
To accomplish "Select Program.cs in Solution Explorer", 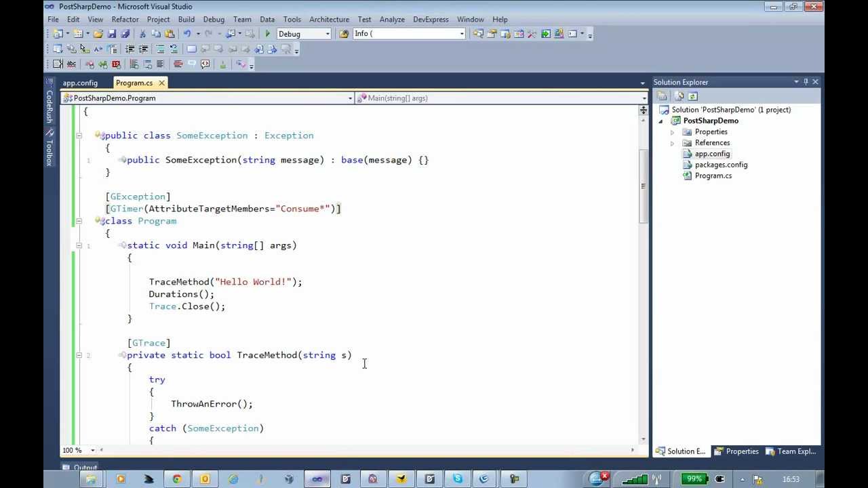I will click(x=713, y=176).
